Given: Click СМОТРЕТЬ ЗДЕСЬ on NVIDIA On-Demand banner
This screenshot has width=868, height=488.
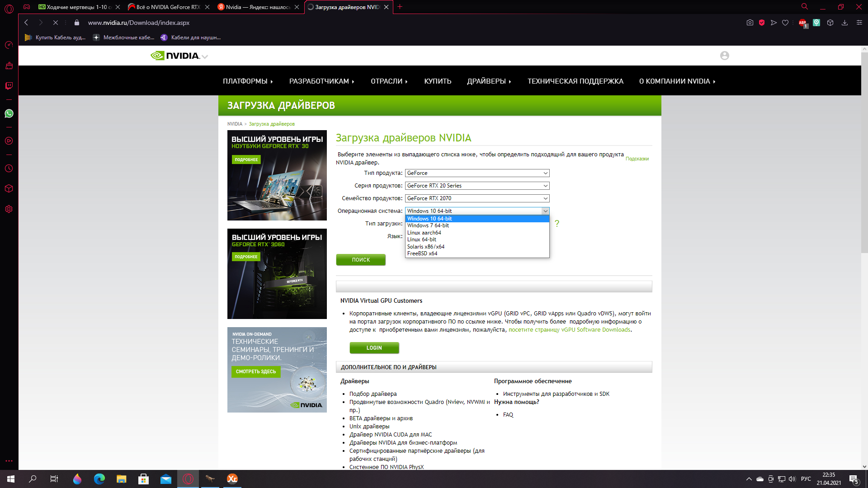Looking at the screenshot, I should 256,372.
